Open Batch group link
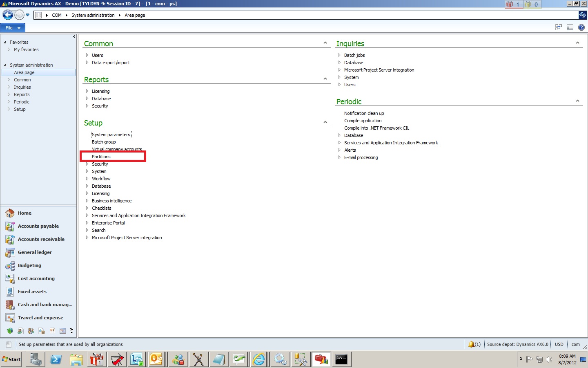The height and width of the screenshot is (368, 588). (104, 142)
